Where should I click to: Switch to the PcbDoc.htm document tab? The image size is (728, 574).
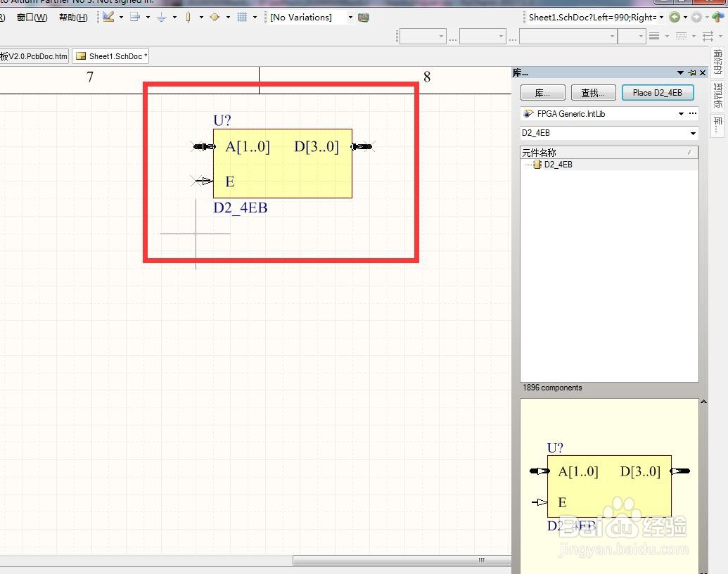point(34,56)
